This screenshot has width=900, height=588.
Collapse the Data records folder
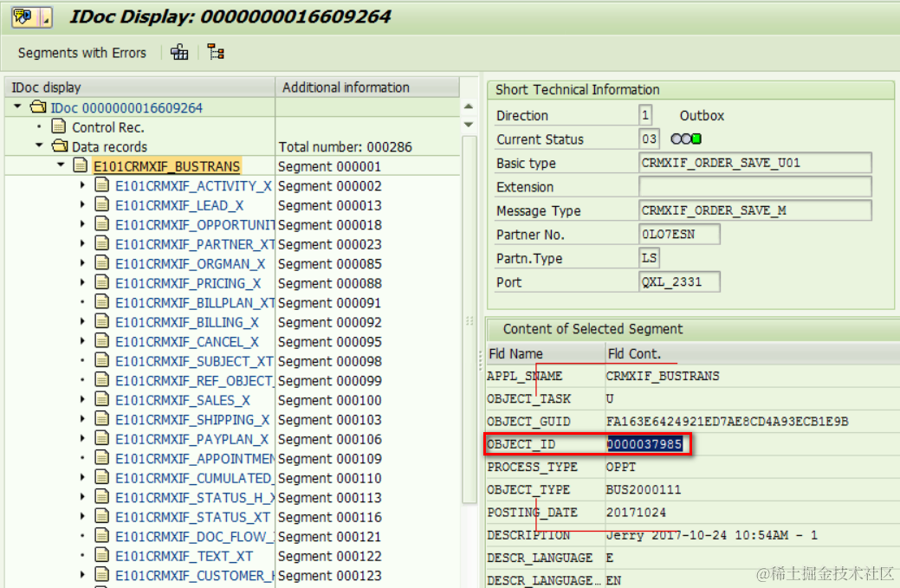(40, 145)
